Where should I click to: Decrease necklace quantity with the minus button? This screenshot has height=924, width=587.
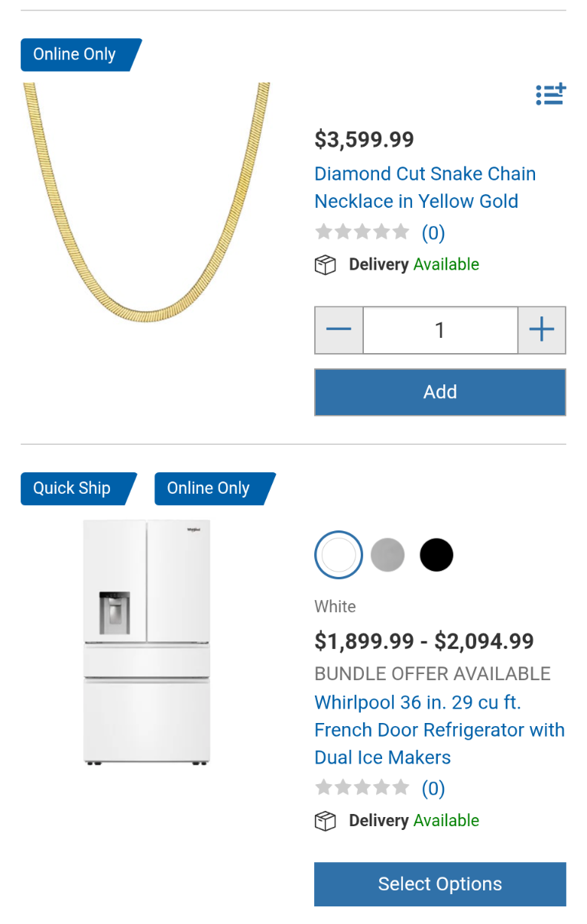339,330
